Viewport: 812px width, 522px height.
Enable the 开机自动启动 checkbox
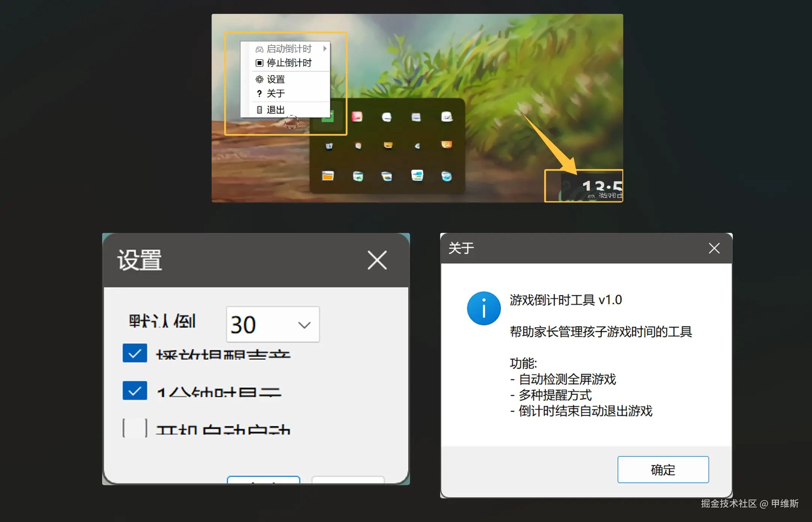pos(134,427)
